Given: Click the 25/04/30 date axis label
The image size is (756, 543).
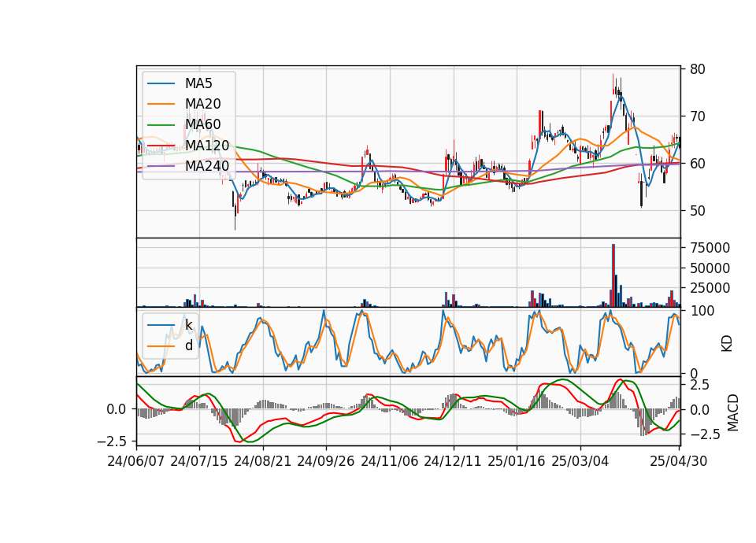Looking at the screenshot, I should click(679, 461).
